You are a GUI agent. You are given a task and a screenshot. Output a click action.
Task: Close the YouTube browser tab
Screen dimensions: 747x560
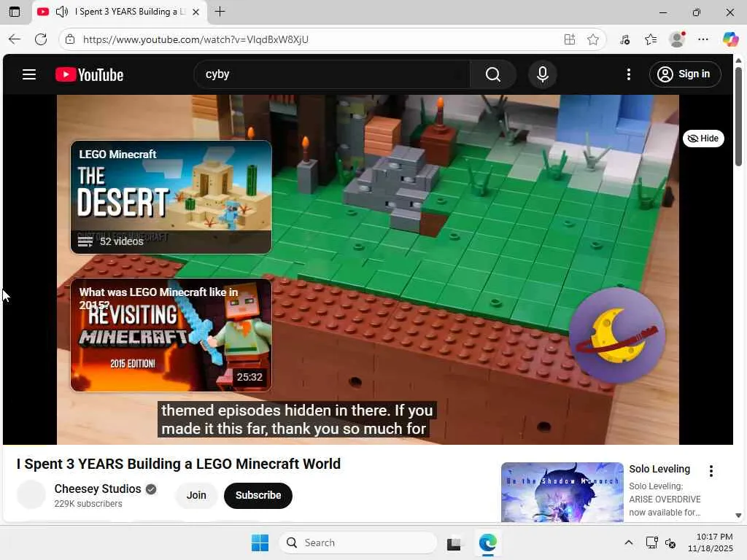[196, 12]
